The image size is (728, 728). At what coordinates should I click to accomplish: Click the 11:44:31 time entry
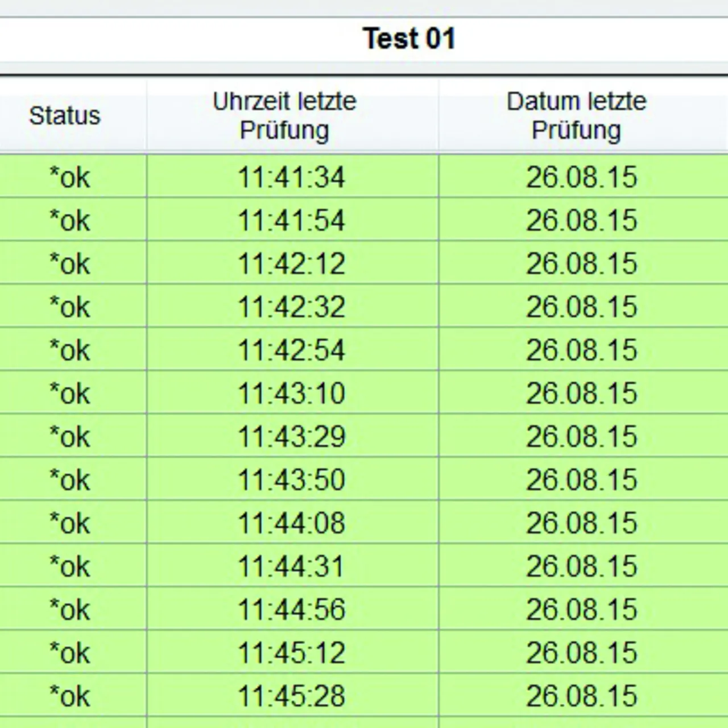coord(291,566)
